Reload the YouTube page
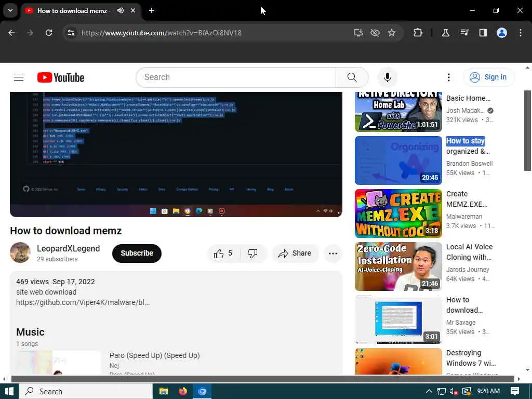The height and width of the screenshot is (399, 532). pos(49,33)
